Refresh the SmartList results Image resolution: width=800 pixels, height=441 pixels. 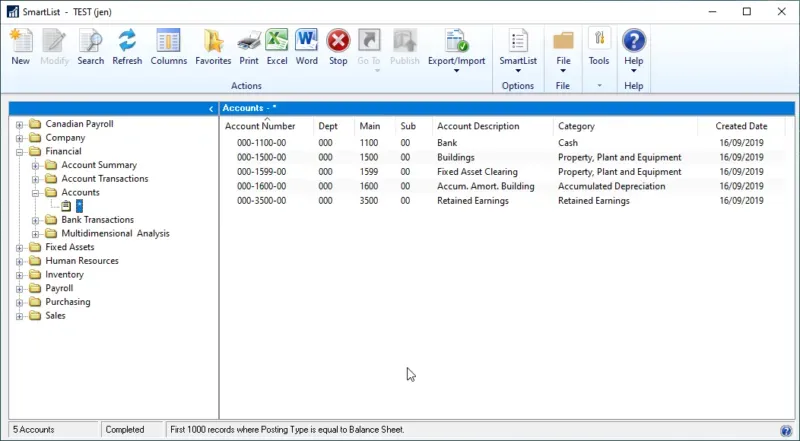pyautogui.click(x=127, y=47)
